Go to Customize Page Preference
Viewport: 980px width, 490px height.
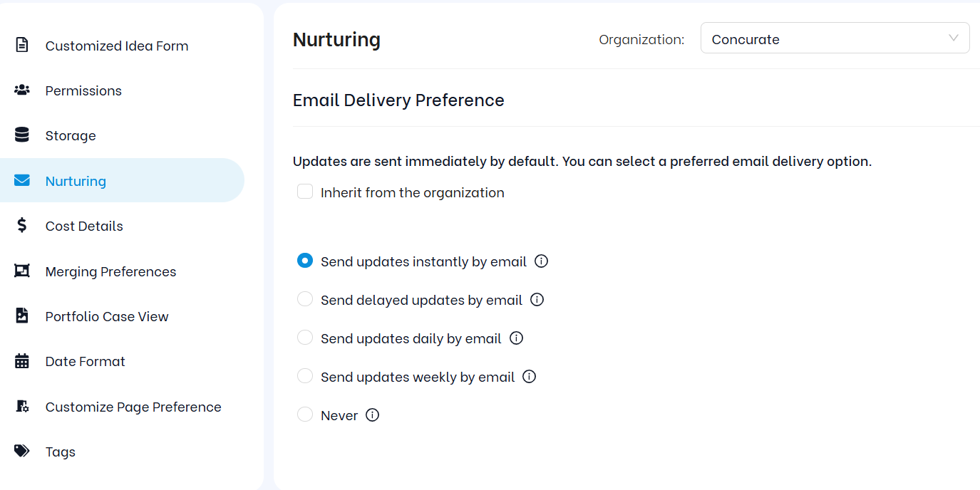click(133, 407)
